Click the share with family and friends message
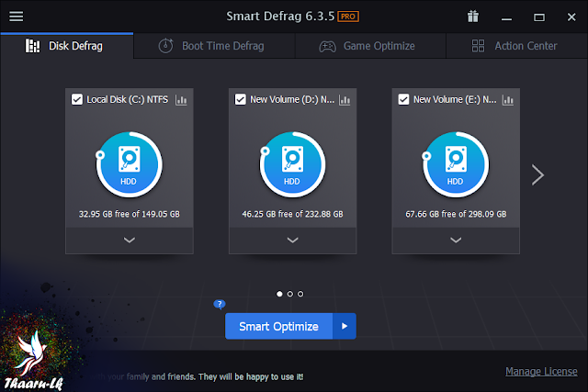This screenshot has height=392, width=588. [x=196, y=376]
